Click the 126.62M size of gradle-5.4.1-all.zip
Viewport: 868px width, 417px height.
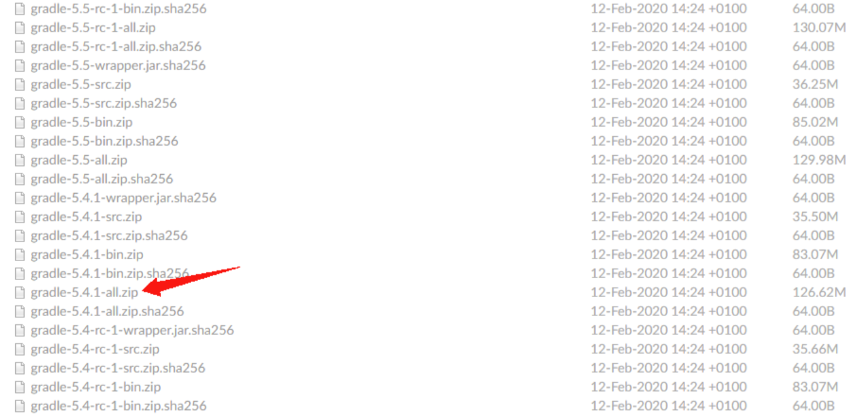point(819,293)
